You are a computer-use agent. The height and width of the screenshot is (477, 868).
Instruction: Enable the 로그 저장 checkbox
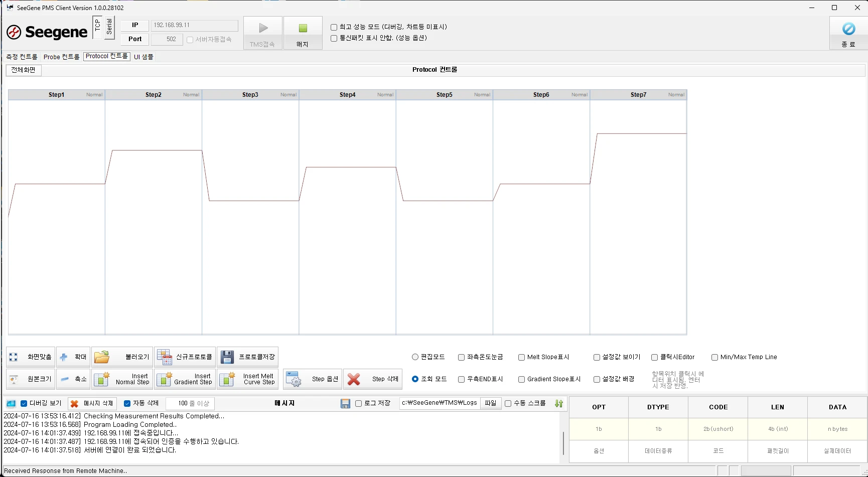(358, 403)
